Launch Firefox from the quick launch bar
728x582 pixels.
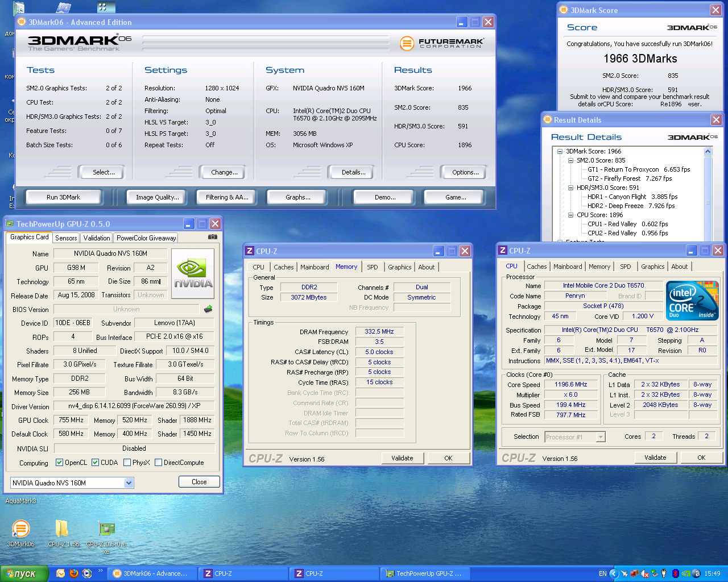pos(74,573)
